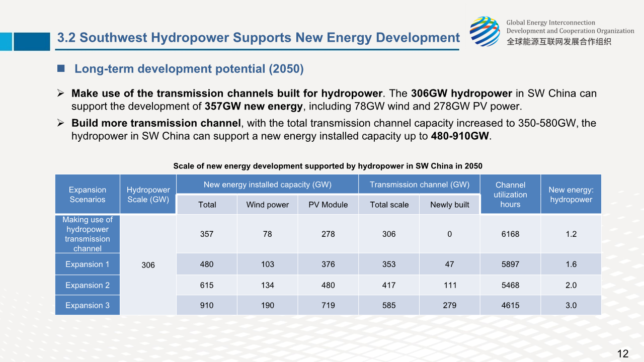Click arrow bullet before 'Make use of the transmission'

[x=60, y=93]
